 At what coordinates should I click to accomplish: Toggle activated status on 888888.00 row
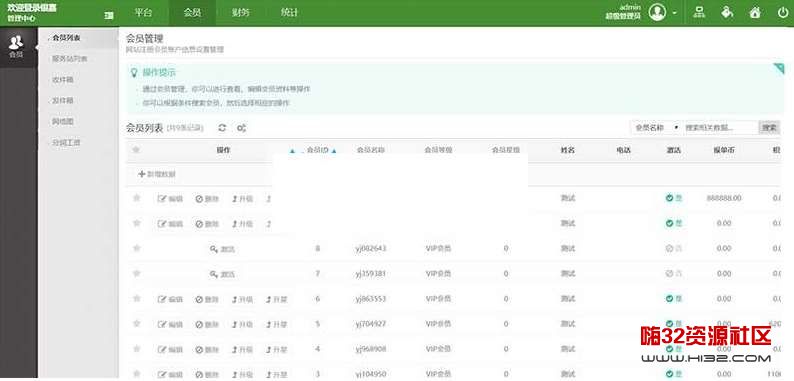click(674, 198)
